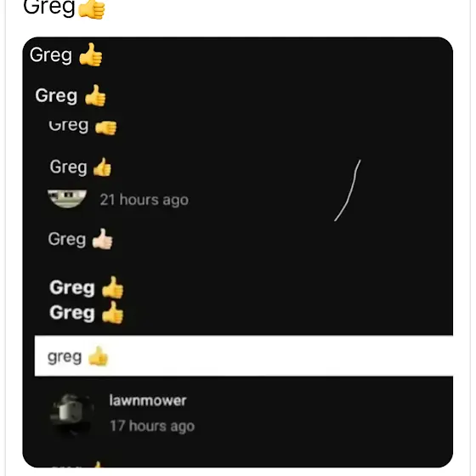
Task: Click the pale-skinned thumbs-up emoji beside Greg
Action: click(102, 239)
